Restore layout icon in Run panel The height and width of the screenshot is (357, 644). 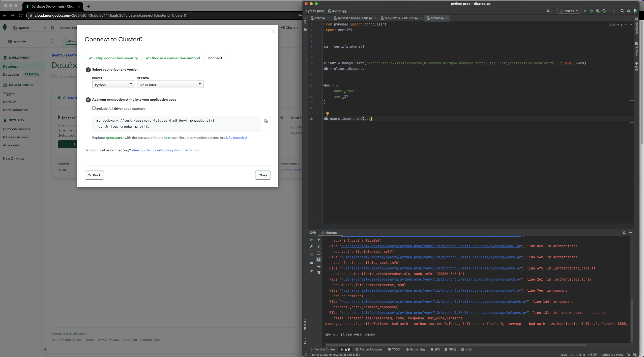tap(311, 263)
